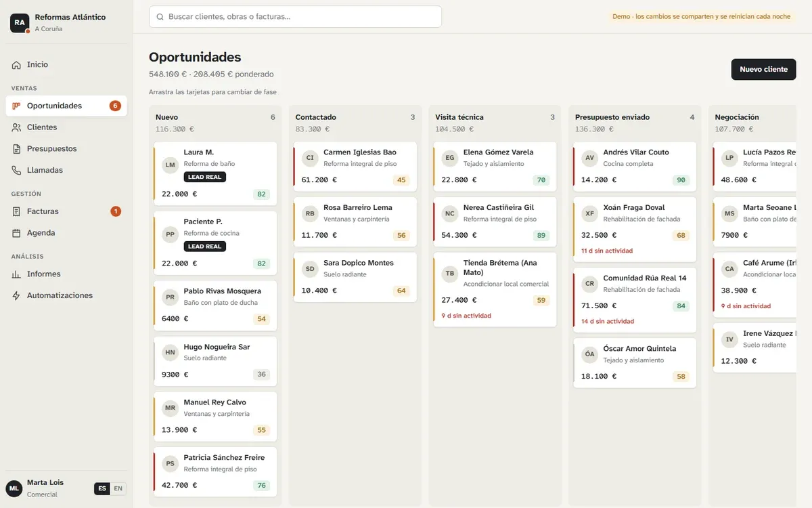Screen dimensions: 812x508
Task: Click the XF avatar of Xoán Fraga Doval
Action: (x=590, y=213)
